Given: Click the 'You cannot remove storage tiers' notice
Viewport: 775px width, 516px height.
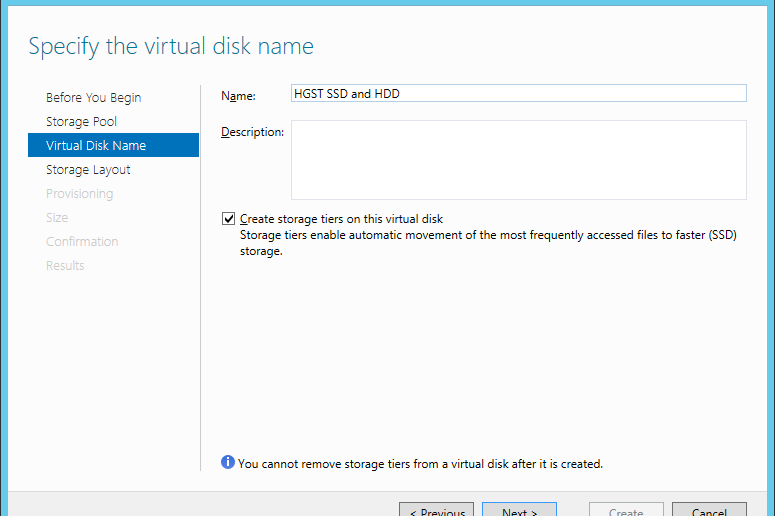Looking at the screenshot, I should click(x=421, y=464).
